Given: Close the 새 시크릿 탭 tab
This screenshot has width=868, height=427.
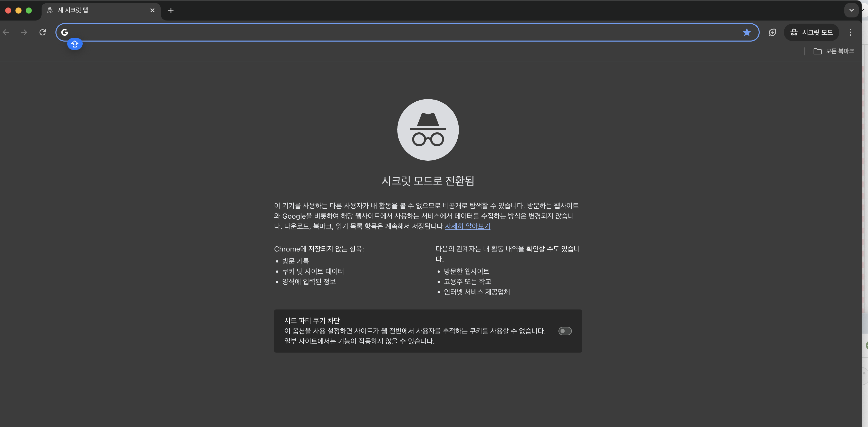Looking at the screenshot, I should click(152, 11).
